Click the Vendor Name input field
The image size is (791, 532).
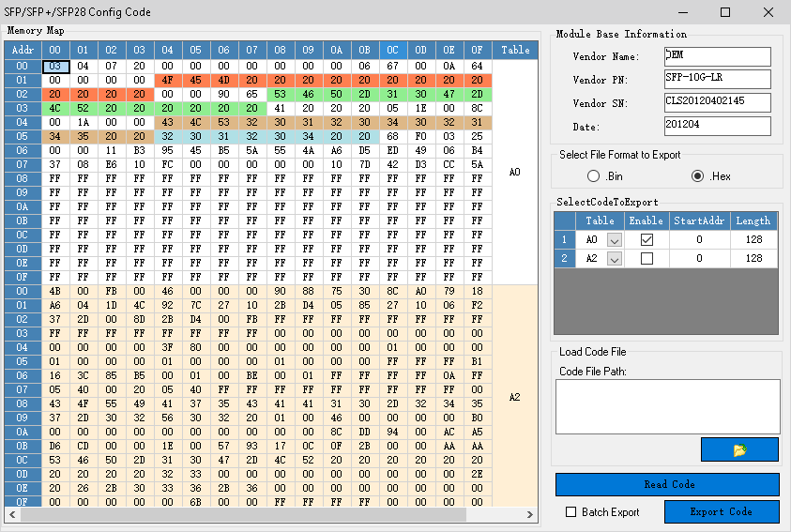(x=716, y=56)
